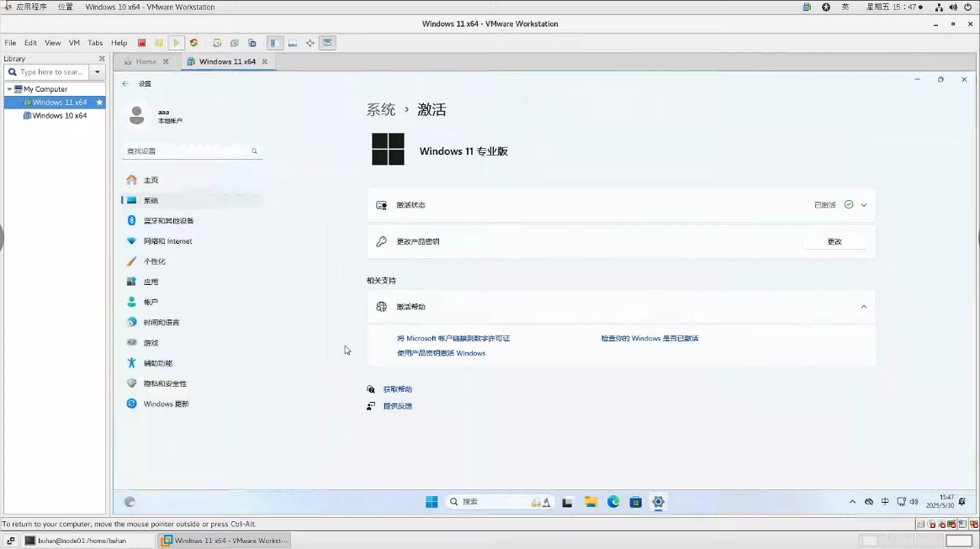
Task: Click the 系统 breadcrumb link
Action: (380, 110)
